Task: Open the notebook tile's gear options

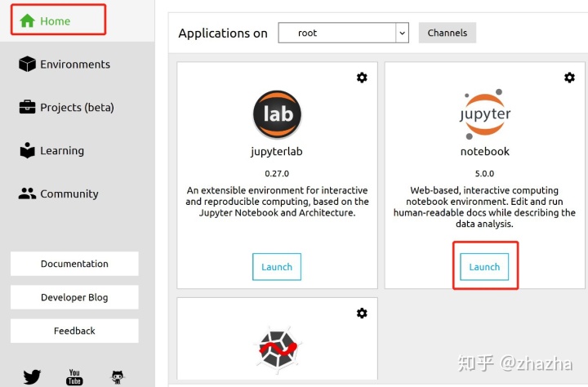Action: (x=569, y=78)
